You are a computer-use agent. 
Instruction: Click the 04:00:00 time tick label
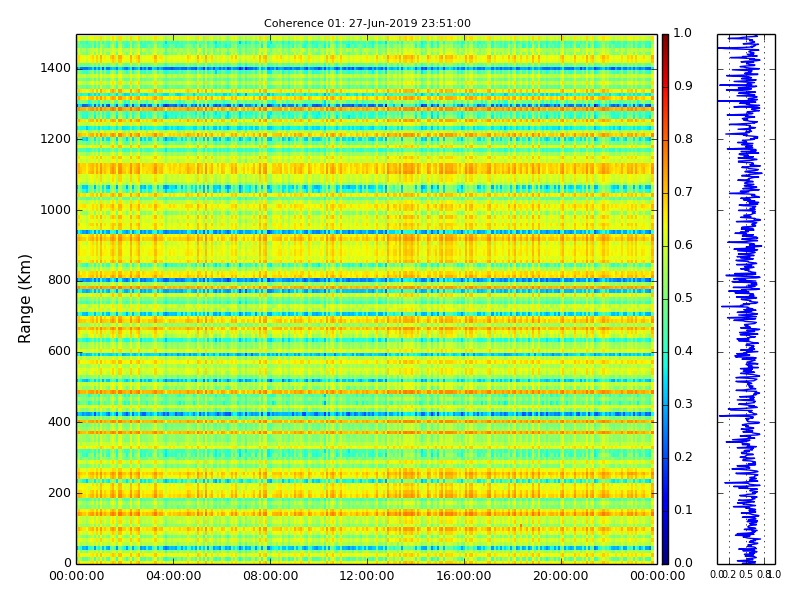coord(173,576)
